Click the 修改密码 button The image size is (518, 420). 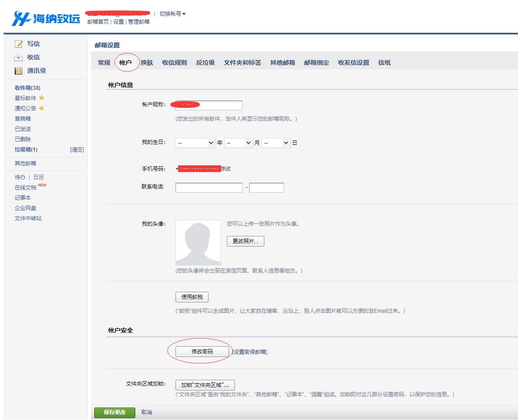pyautogui.click(x=202, y=352)
